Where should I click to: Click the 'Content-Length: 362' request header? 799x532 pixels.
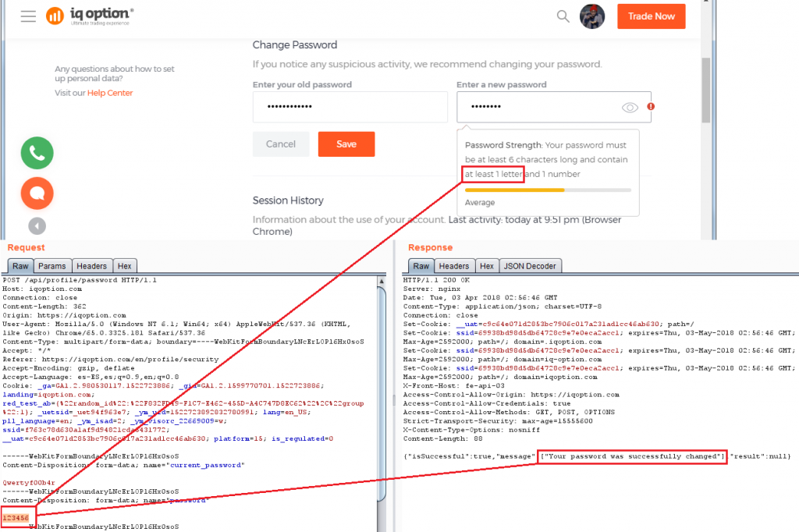pyautogui.click(x=44, y=307)
